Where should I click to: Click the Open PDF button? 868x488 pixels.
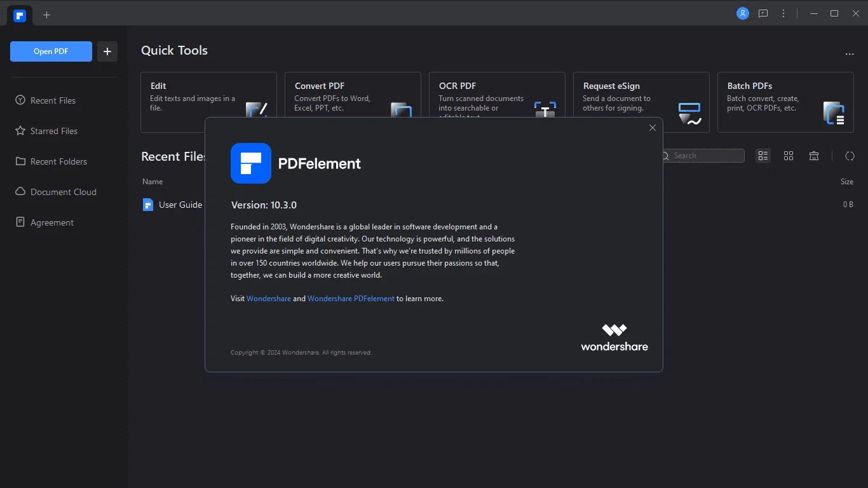click(51, 51)
